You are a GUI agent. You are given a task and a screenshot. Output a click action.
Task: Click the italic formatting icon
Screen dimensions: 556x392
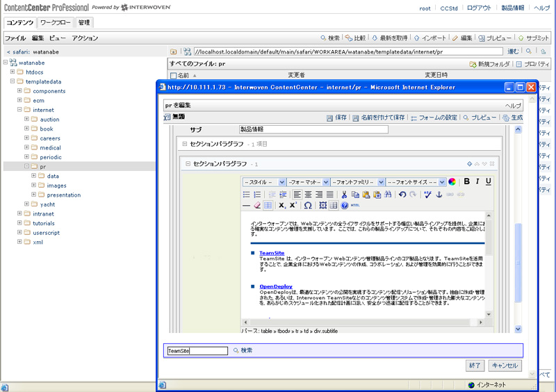pos(477,182)
